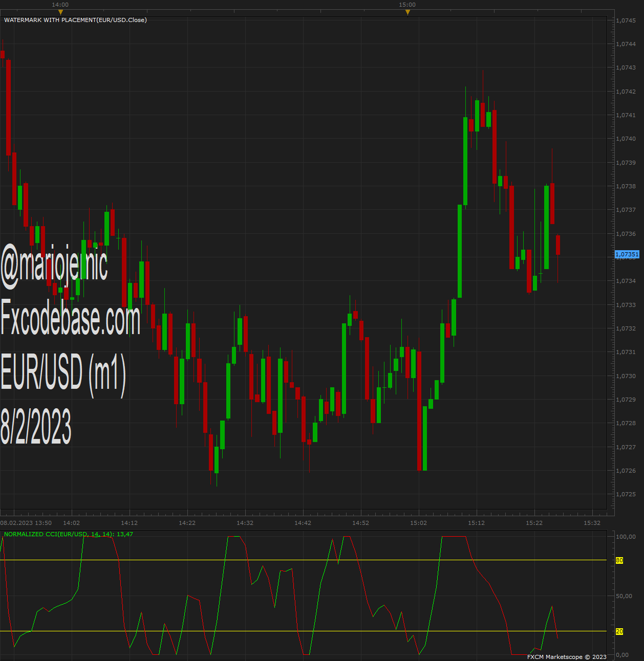
Task: Click the 1,0742 price axis label
Action: (x=626, y=92)
